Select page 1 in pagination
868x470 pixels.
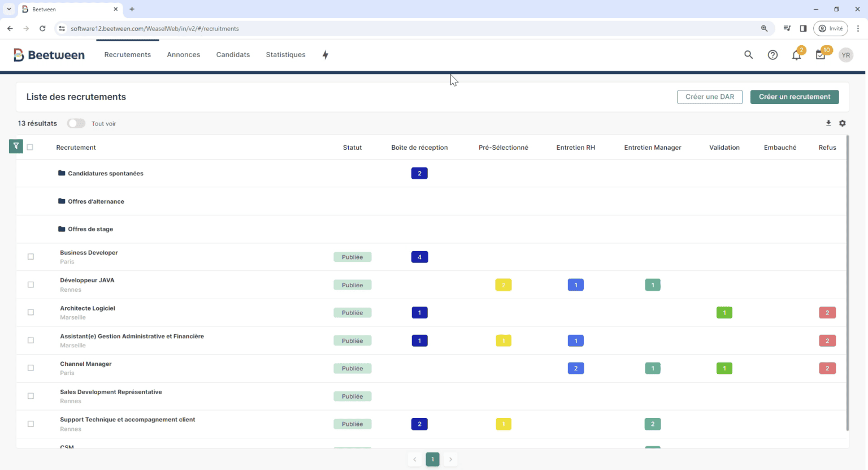[x=433, y=459]
